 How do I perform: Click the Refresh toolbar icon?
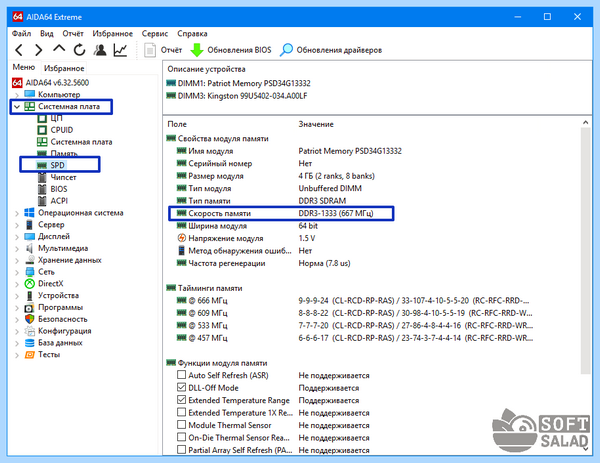coord(79,50)
